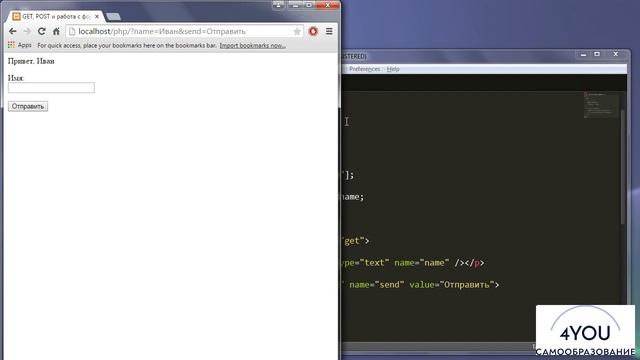Click the name="name" attribute in code

[x=421, y=263]
